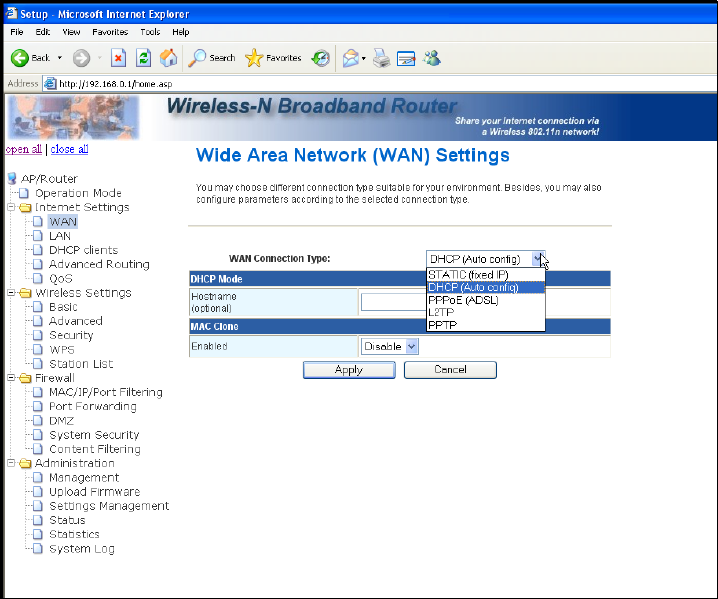
Task: Select PPTP connection type
Action: pos(485,325)
